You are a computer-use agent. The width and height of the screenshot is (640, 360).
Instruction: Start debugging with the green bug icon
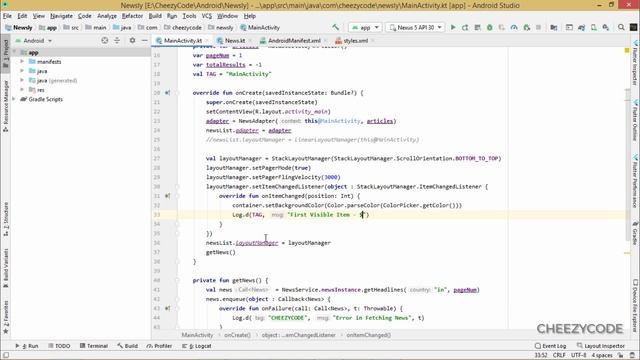pos(489,27)
